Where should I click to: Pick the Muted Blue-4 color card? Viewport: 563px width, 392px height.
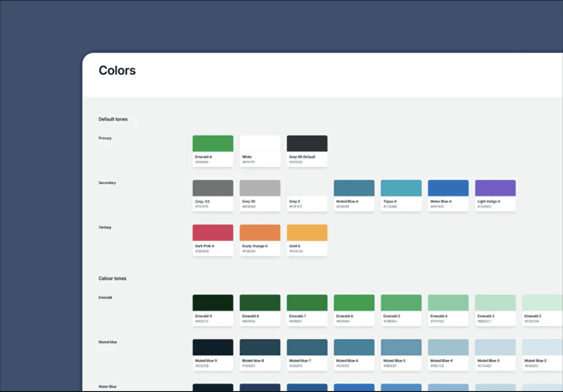pos(448,355)
